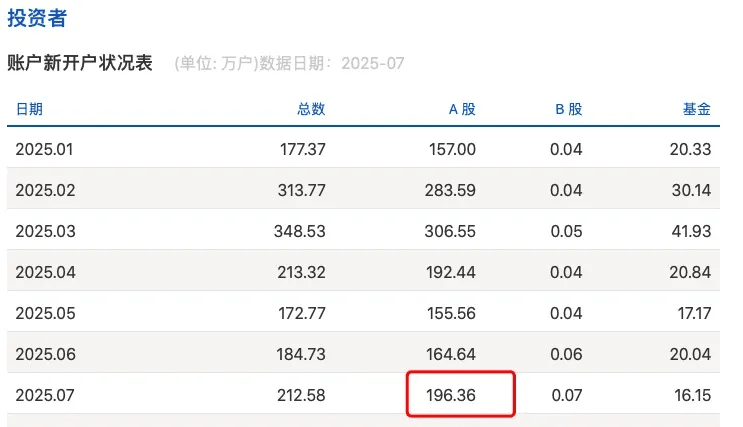Click the 投资者 heading link
The height and width of the screenshot is (427, 743).
pos(37,17)
